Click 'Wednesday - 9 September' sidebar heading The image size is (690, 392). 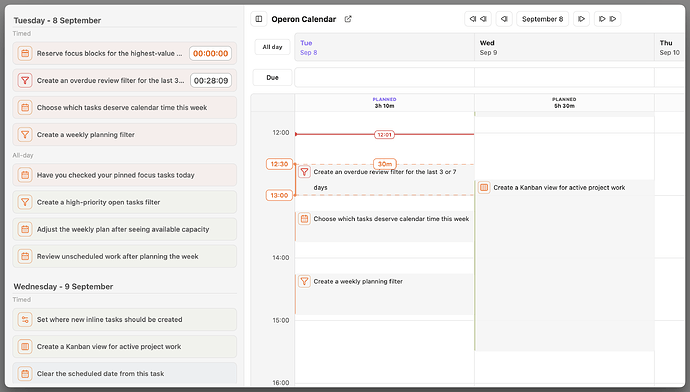click(x=63, y=286)
